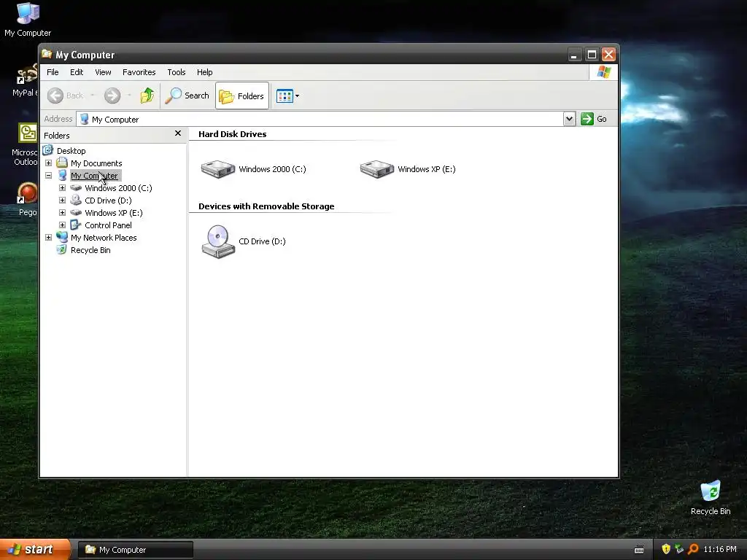The width and height of the screenshot is (747, 560).
Task: Open the Views dropdown button
Action: (x=287, y=96)
